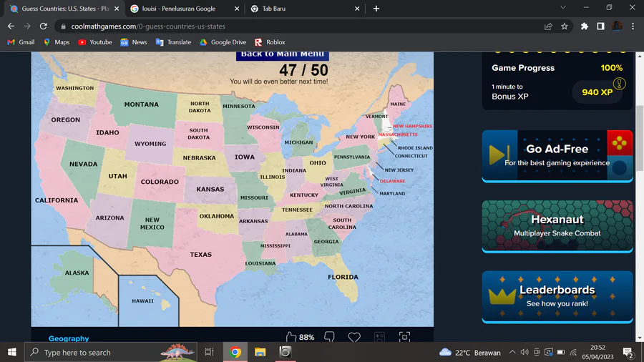This screenshot has width=644, height=362.
Task: Open the Wi-Fi network tray icon
Action: (x=573, y=352)
